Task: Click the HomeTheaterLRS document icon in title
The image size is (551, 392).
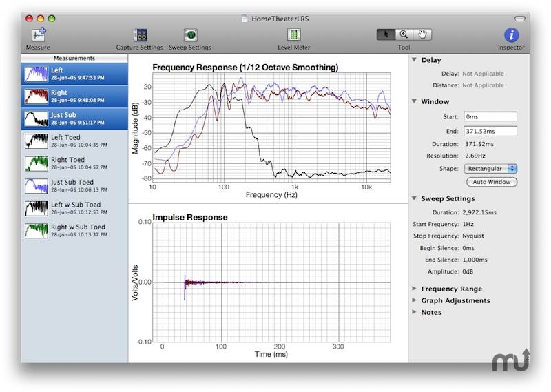Action: [245, 19]
